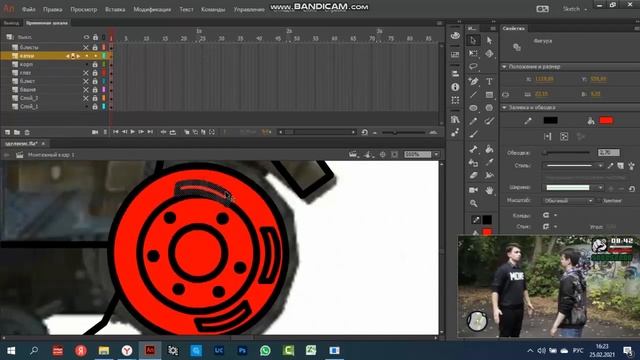The height and width of the screenshot is (360, 640).
Task: Collapse Fill and Stroke section
Action: point(504,107)
